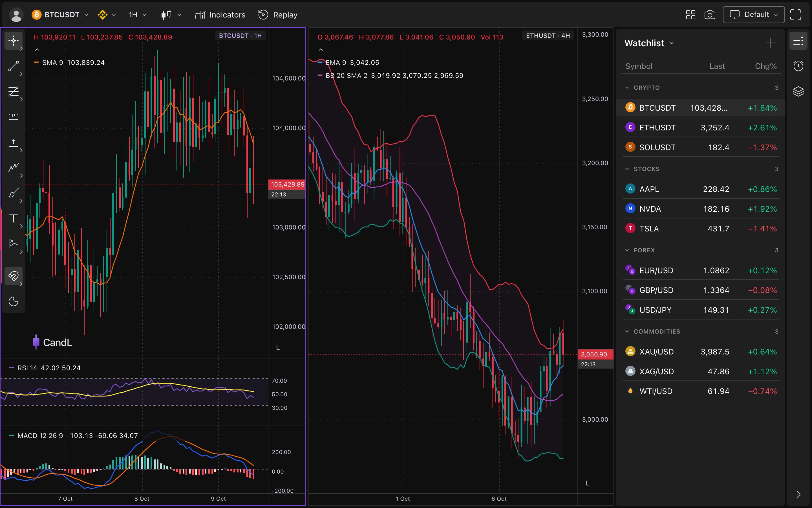Screen dimensions: 812x508
Task: Open the Binance exchange selector
Action: (107, 15)
